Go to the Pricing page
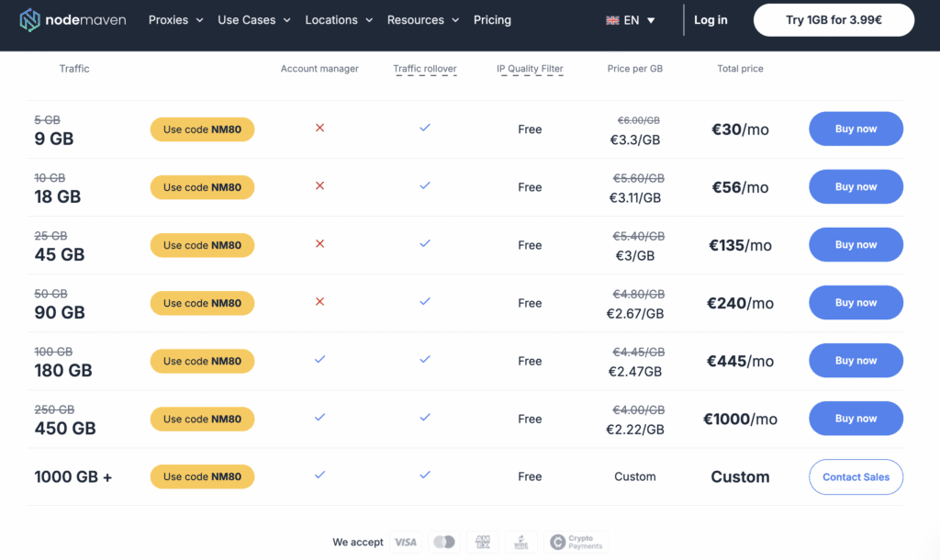The image size is (940, 560). click(x=492, y=20)
